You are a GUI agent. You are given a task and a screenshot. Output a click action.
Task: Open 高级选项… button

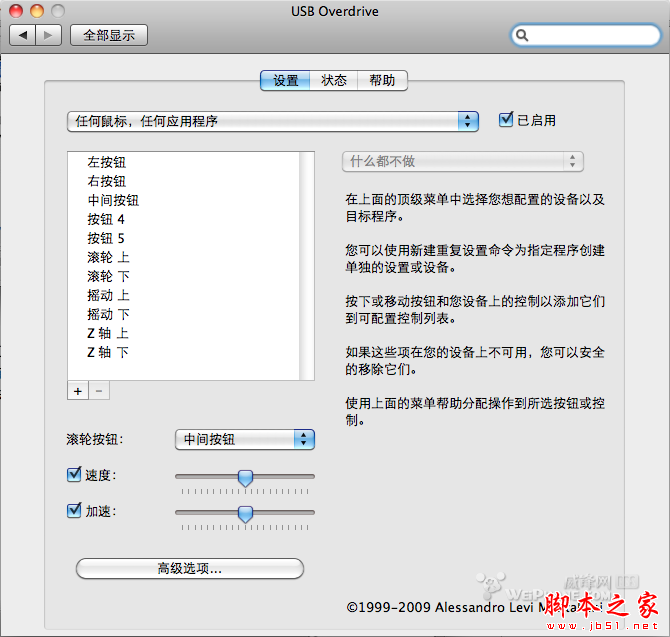[190, 569]
